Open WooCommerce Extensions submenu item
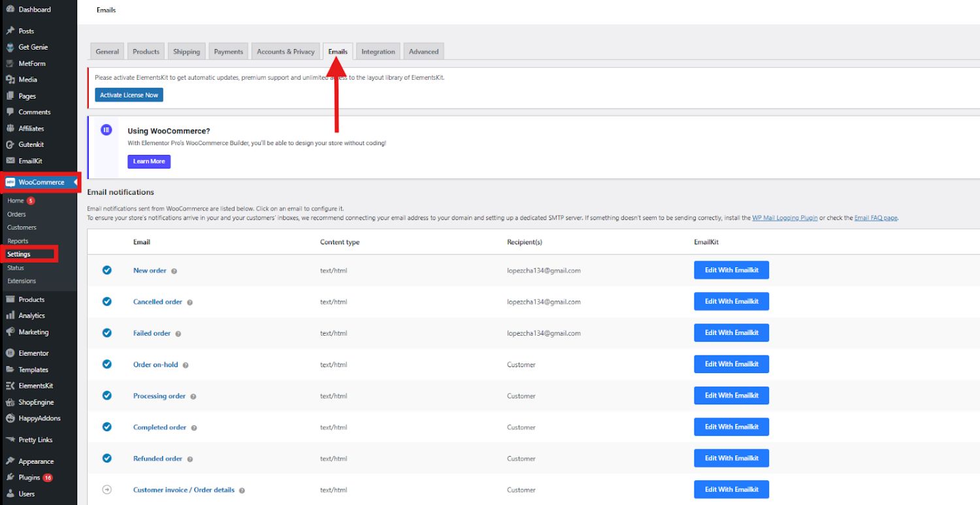 pyautogui.click(x=22, y=281)
